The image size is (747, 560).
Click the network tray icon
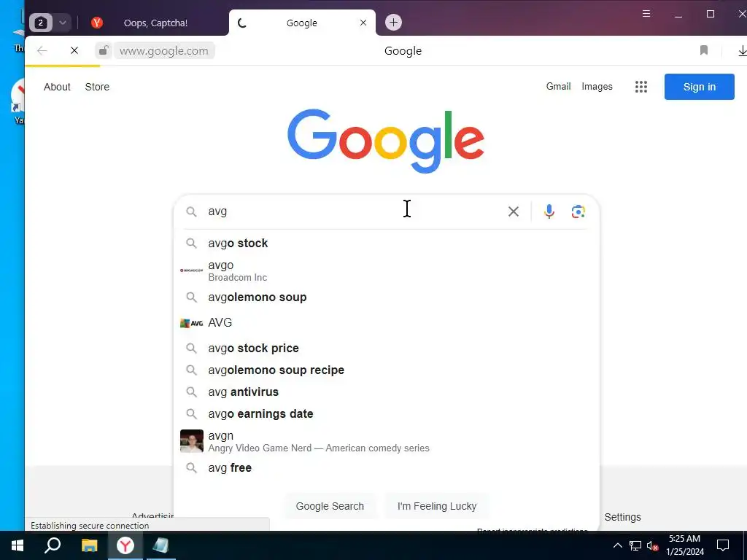635,545
